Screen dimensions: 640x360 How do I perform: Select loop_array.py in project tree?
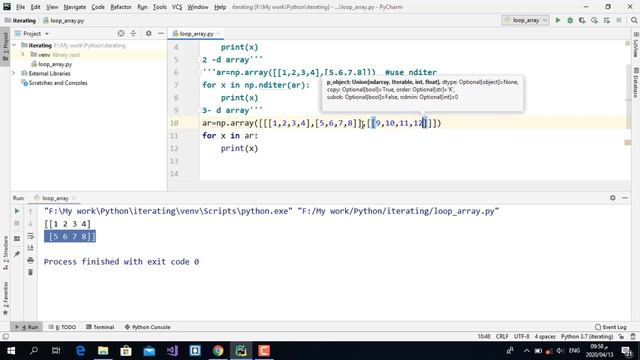click(x=55, y=64)
